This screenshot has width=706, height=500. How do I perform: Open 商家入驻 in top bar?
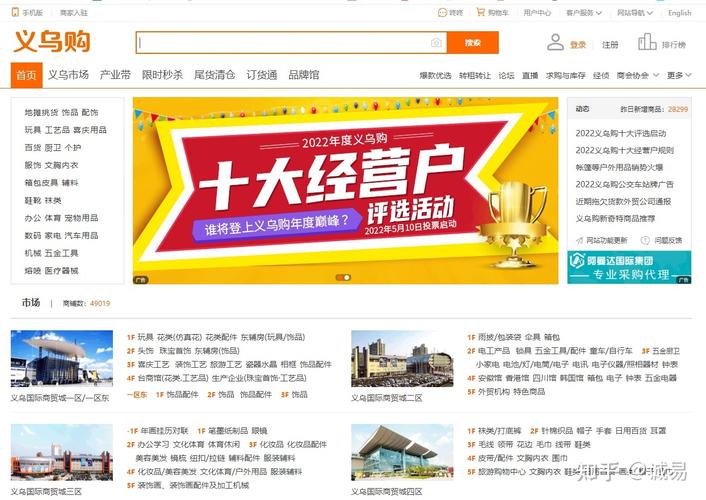74,13
